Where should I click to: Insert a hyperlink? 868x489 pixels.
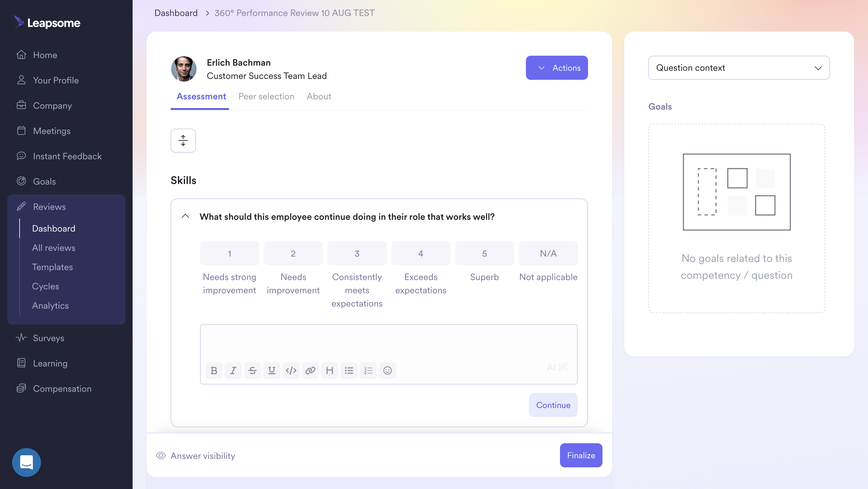(x=310, y=370)
